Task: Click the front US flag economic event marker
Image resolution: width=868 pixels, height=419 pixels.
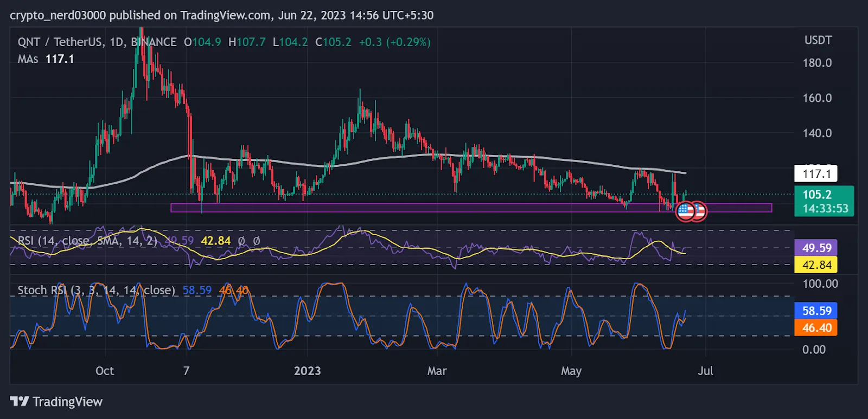Action: coord(686,211)
